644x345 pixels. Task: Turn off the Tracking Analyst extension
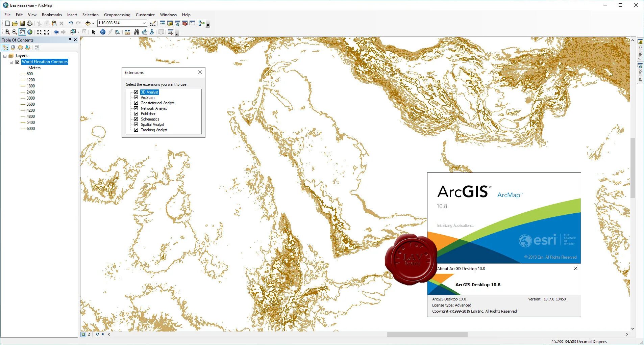136,130
